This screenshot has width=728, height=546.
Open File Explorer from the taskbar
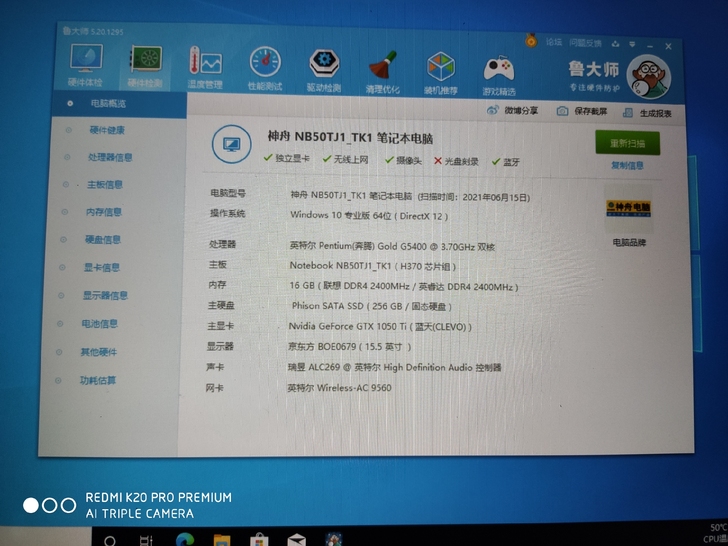(222, 540)
